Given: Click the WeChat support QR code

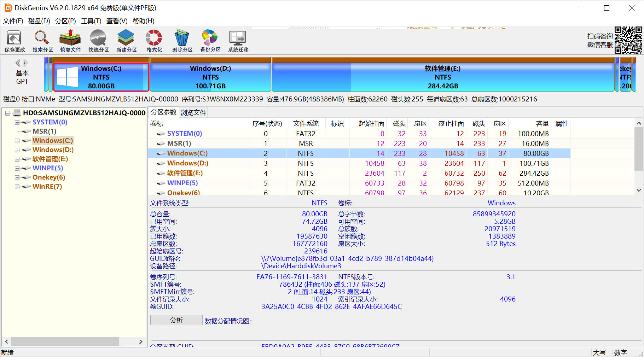Looking at the screenshot, I should [628, 40].
